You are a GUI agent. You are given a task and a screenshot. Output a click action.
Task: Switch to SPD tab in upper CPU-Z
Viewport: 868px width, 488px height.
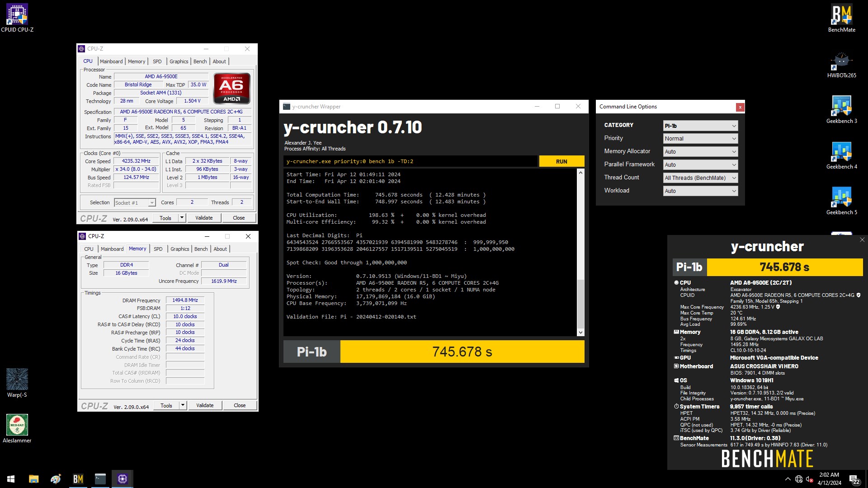point(157,61)
